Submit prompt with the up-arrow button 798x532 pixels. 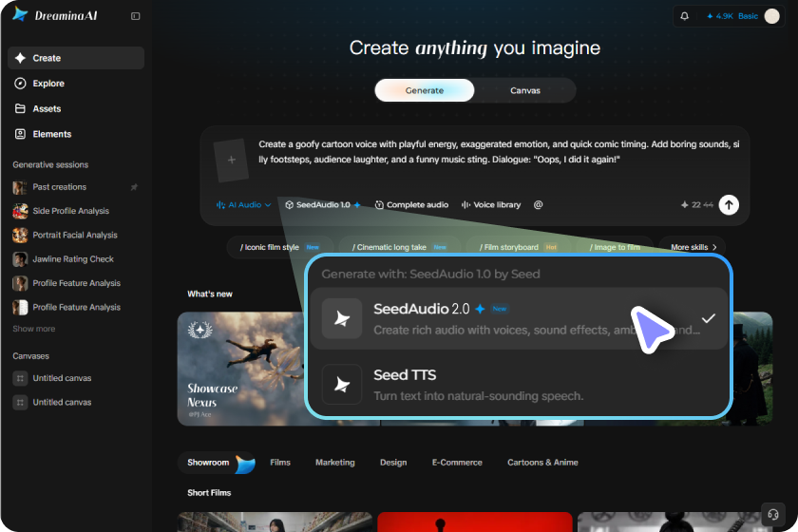[x=729, y=205]
